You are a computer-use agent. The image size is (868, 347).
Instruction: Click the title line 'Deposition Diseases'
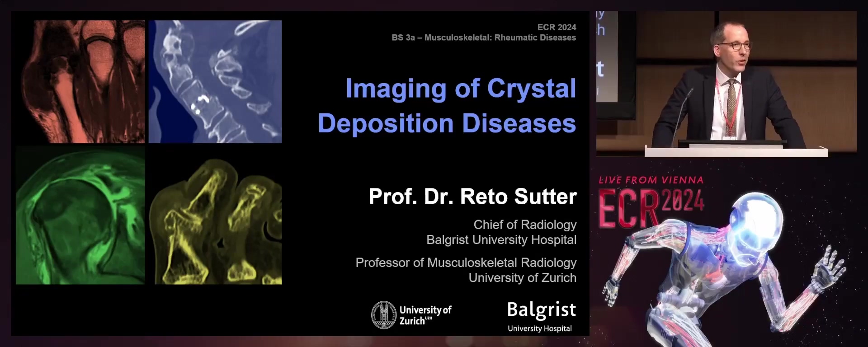(x=447, y=123)
